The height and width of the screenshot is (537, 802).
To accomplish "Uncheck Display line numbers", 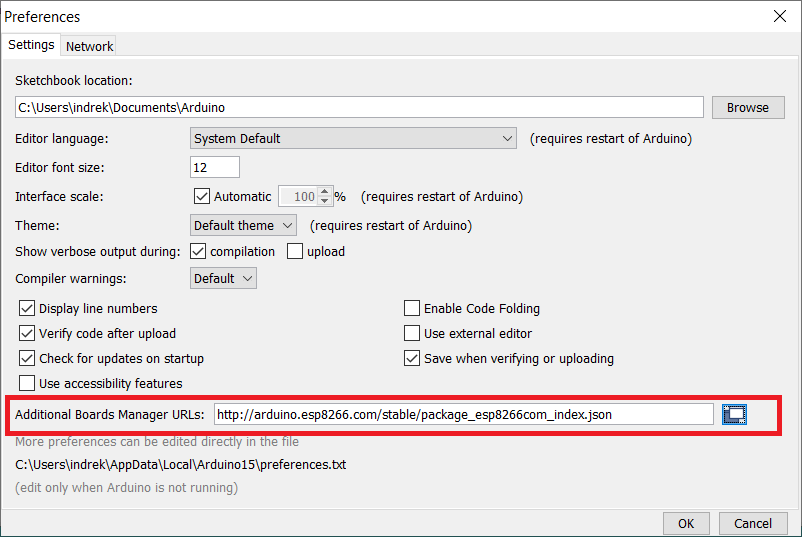I will point(27,309).
